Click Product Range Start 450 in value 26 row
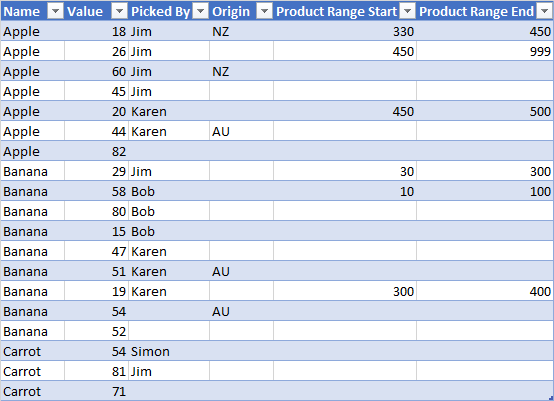This screenshot has width=554, height=401. click(345, 52)
